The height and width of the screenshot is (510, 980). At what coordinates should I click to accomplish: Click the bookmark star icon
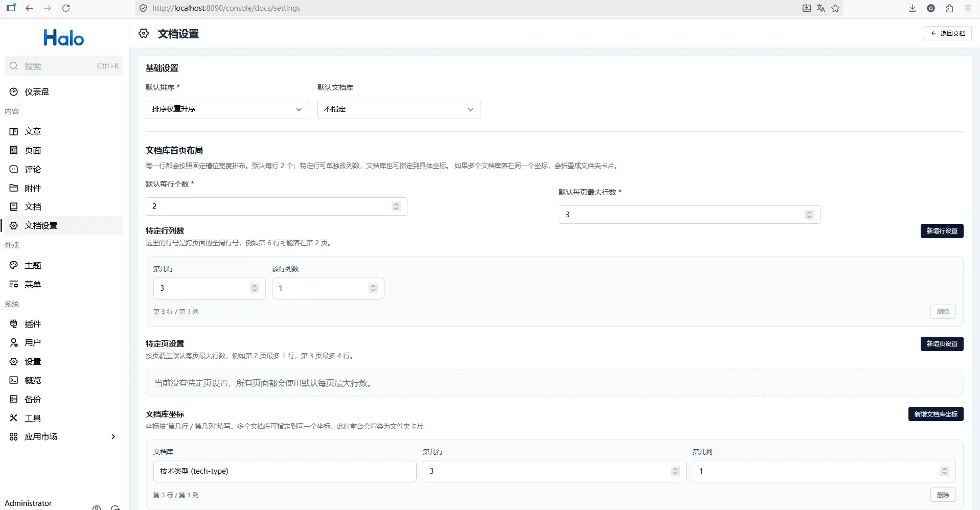click(x=835, y=8)
